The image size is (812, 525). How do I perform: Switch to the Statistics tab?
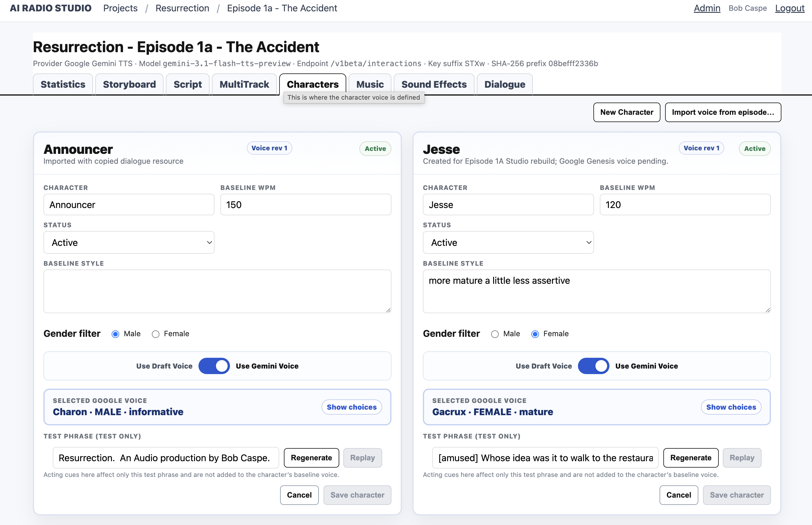63,84
